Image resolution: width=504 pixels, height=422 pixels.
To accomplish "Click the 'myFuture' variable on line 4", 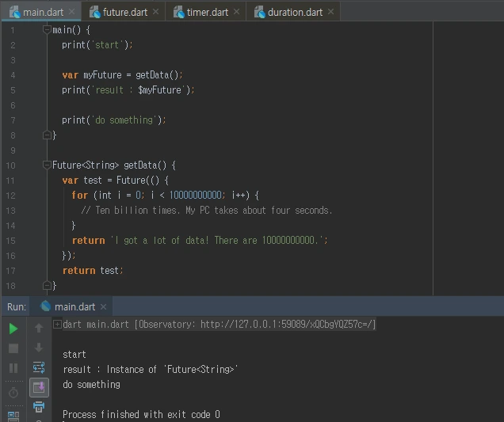I will pos(102,75).
